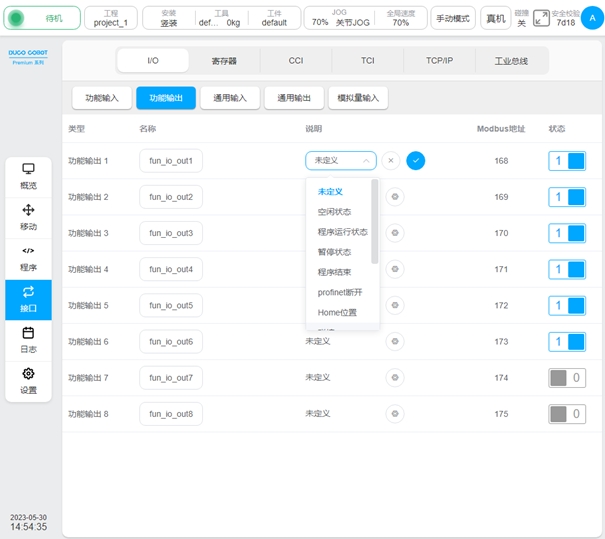Toggle state switch for 功能输出 7

point(567,378)
